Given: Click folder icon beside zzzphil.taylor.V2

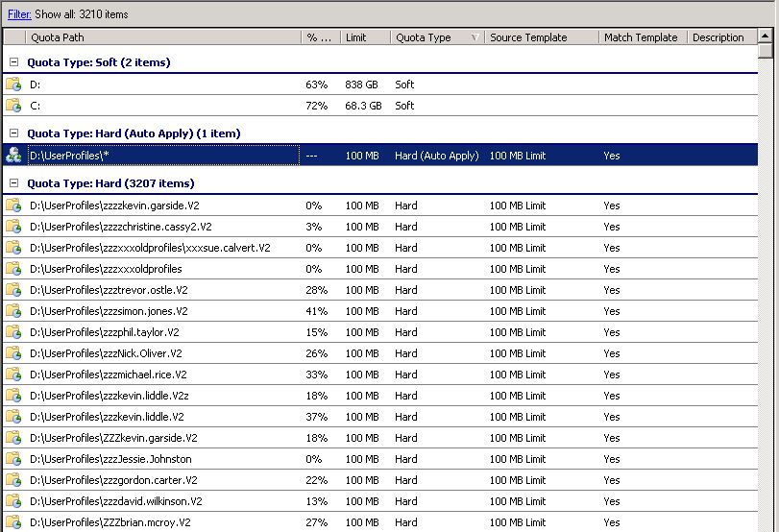Looking at the screenshot, I should click(x=13, y=332).
